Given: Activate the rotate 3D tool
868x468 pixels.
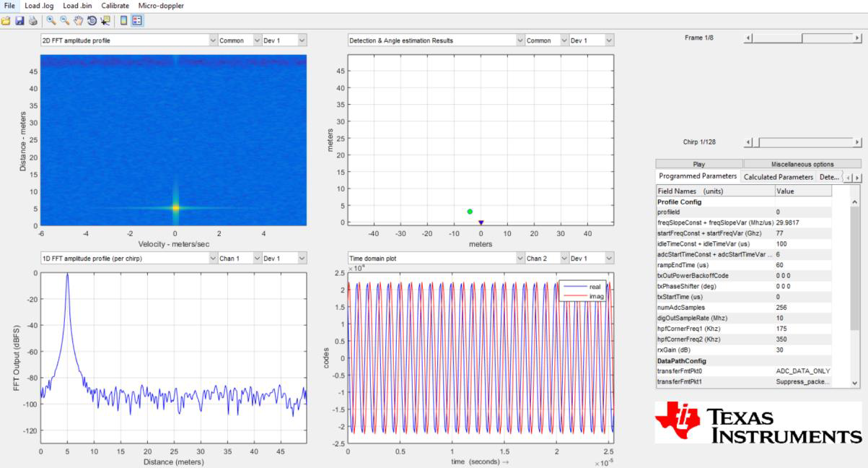Looking at the screenshot, I should 92,21.
